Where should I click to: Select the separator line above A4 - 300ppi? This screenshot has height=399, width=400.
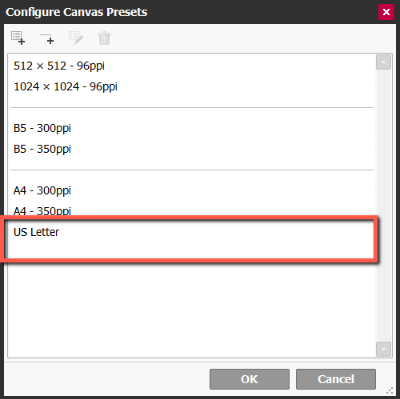click(192, 170)
